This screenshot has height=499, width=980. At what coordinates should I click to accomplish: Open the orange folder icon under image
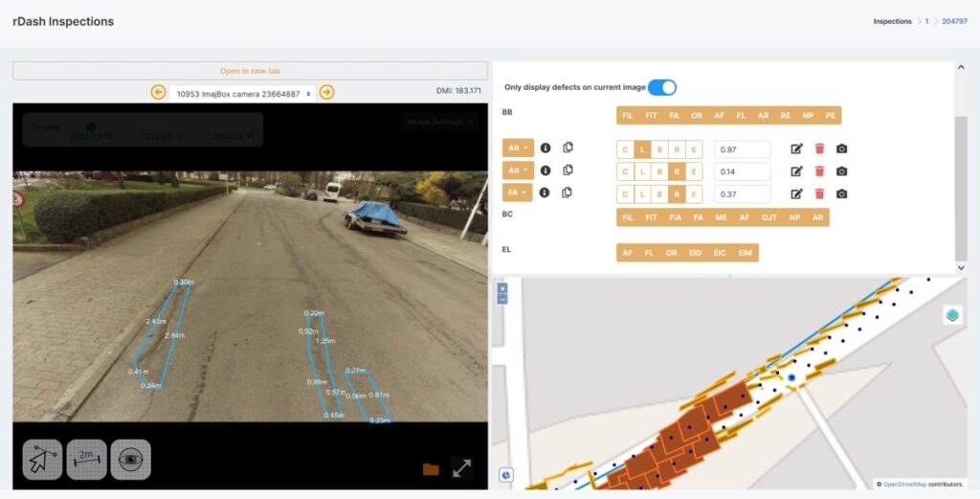click(x=431, y=469)
